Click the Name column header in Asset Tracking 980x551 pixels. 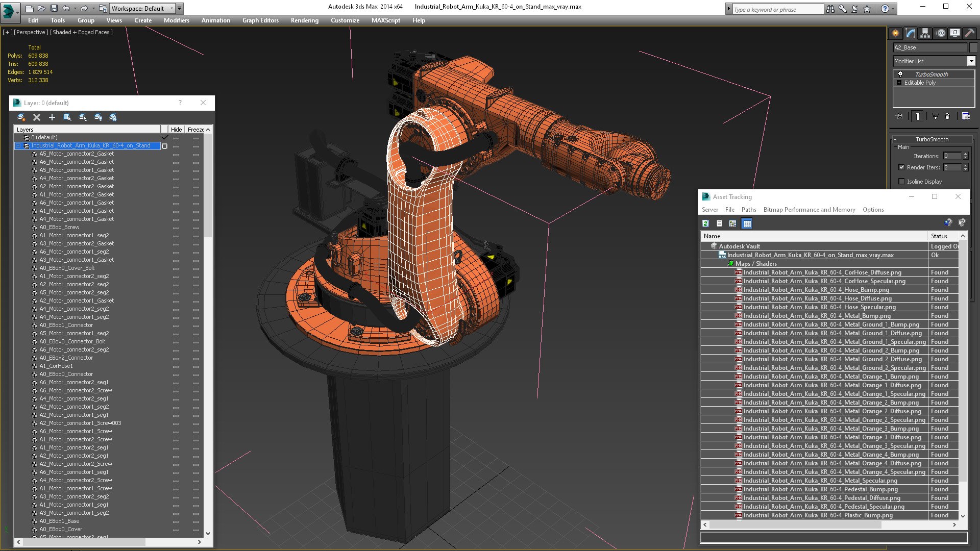pos(814,236)
